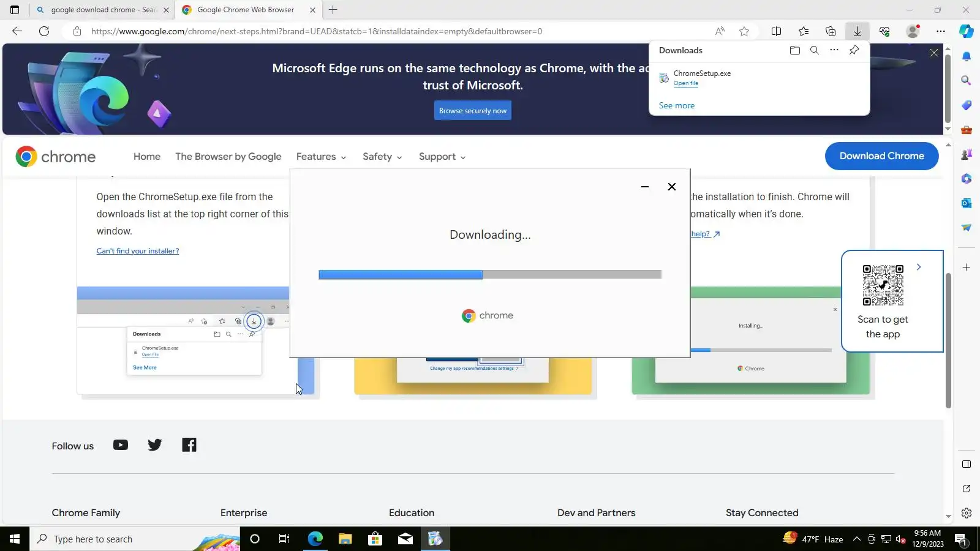Visit Chrome's YouTube channel
The image size is (980, 551).
click(x=121, y=445)
